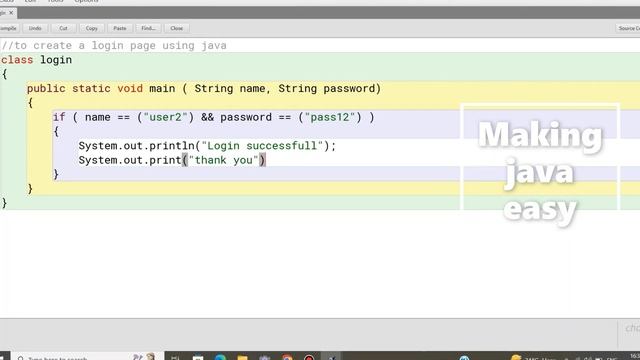Click the Copy toolbar button

(x=91, y=28)
